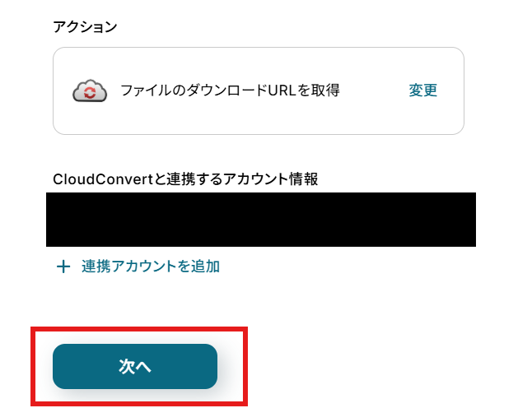The image size is (532, 408).
Task: Select the 変更 link in action card
Action: pyautogui.click(x=422, y=90)
